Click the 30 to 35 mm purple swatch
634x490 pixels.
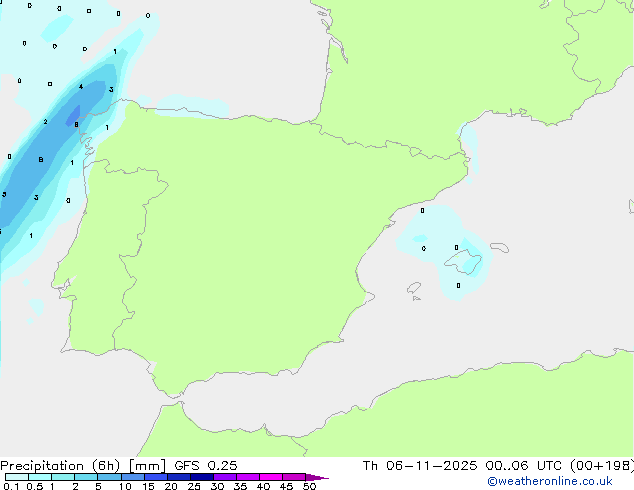point(225,477)
